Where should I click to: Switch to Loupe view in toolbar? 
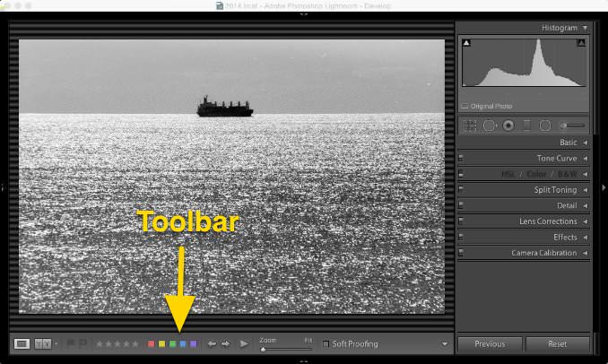(22, 344)
